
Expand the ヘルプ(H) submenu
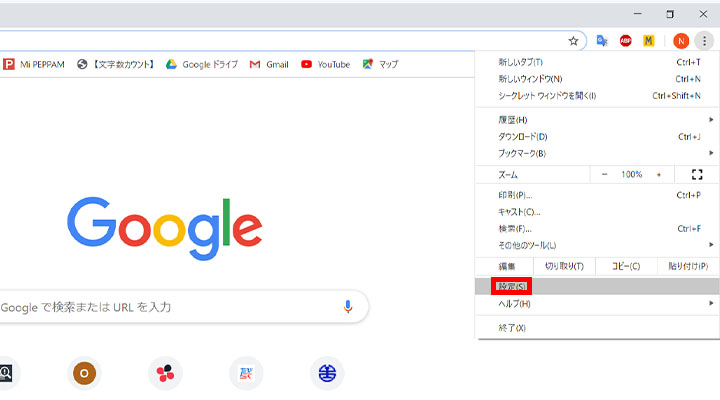pyautogui.click(x=597, y=304)
